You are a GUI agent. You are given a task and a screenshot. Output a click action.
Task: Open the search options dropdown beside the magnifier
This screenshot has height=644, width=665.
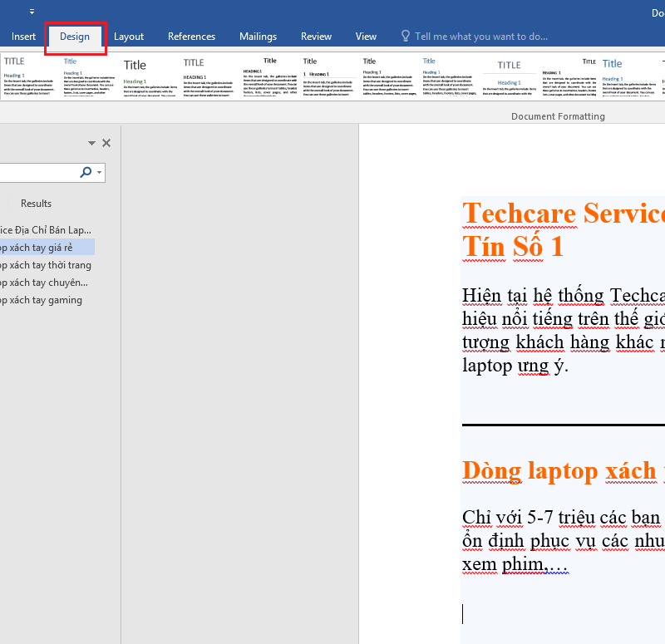coord(99,173)
